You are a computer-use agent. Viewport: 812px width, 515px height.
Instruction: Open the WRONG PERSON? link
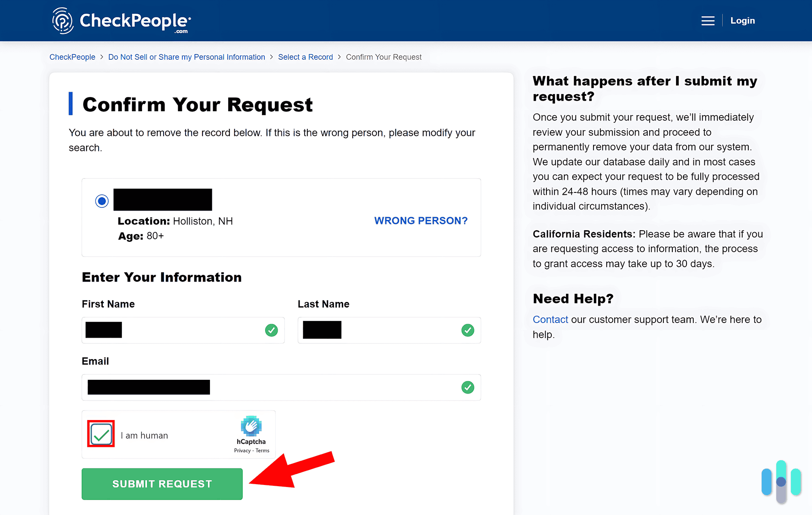point(421,220)
